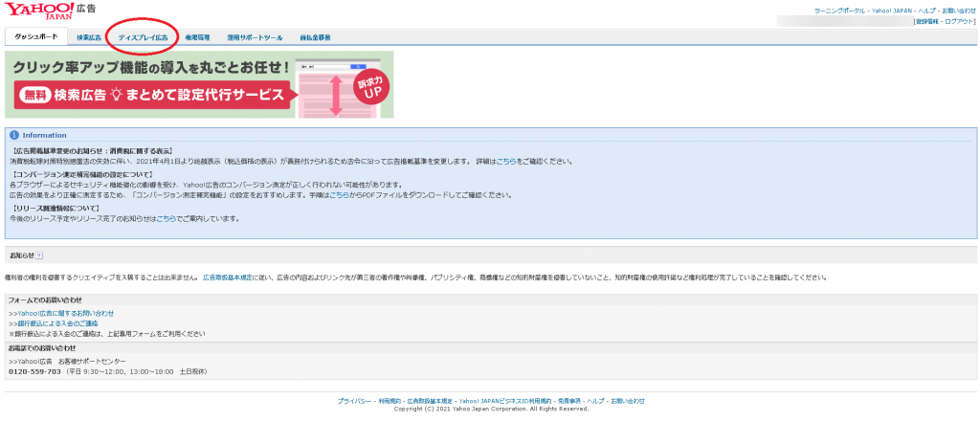Click the 【コンバージョン測定補完機能の設定について】 heading

point(82,174)
